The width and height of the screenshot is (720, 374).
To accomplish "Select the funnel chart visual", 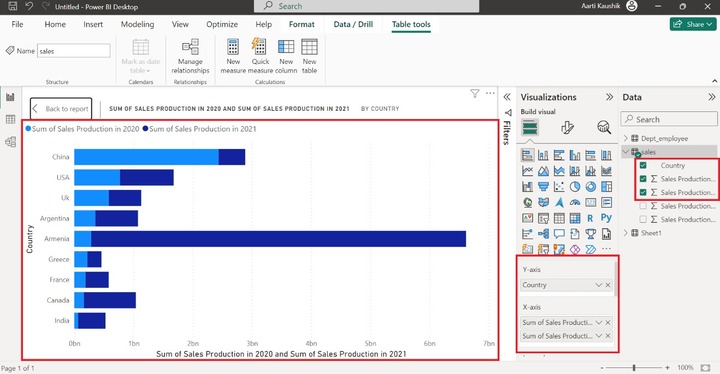I will coord(543,187).
